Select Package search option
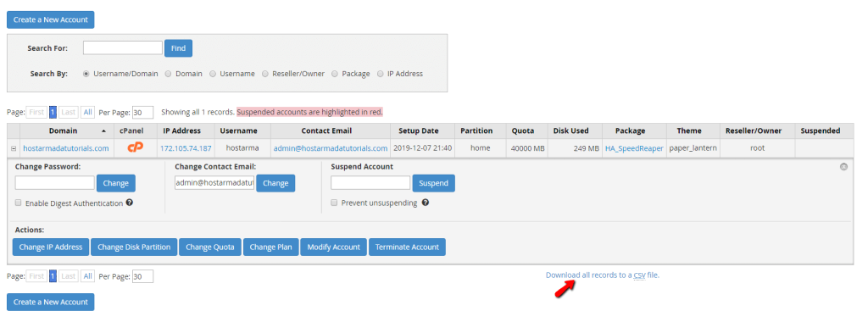 click(335, 74)
